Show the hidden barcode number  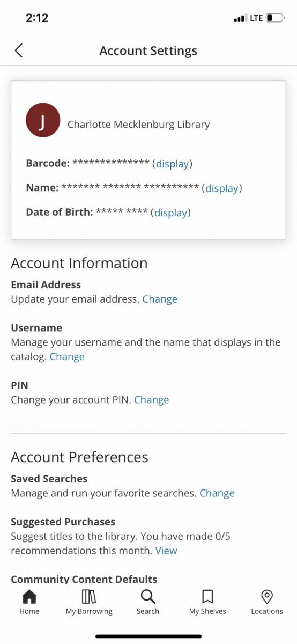[x=172, y=164]
